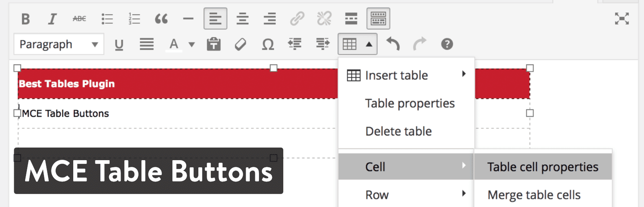Insert a bulleted list
The image size is (644, 207).
point(107,19)
